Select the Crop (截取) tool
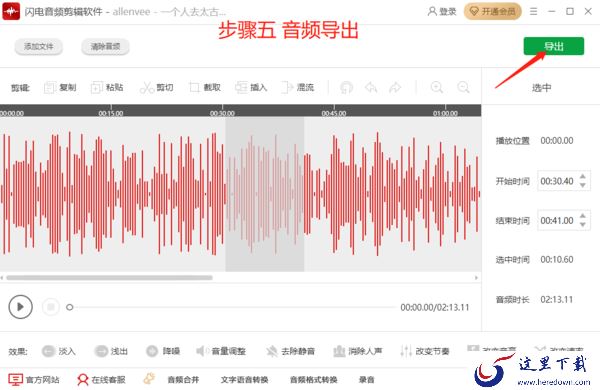 tap(205, 88)
